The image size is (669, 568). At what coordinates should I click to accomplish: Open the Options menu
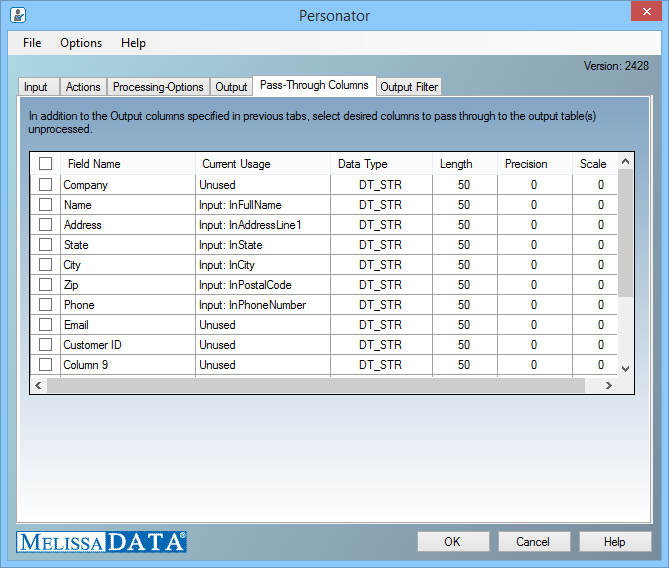click(x=81, y=43)
